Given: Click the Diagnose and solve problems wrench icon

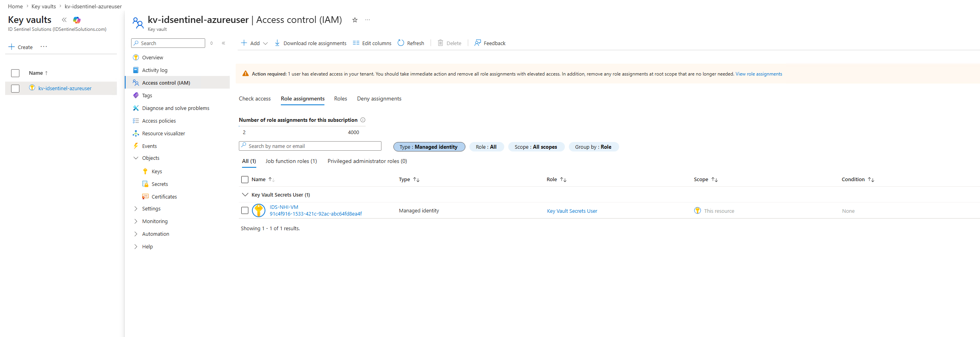Looking at the screenshot, I should coord(136,108).
